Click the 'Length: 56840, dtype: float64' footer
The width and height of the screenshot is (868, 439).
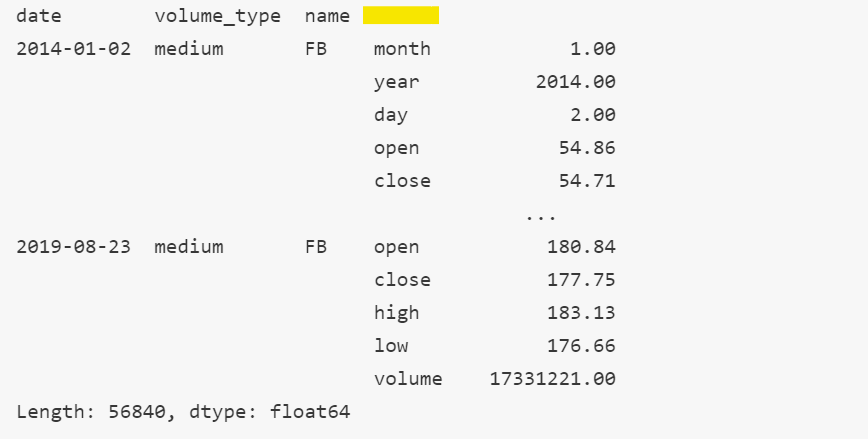[183, 412]
